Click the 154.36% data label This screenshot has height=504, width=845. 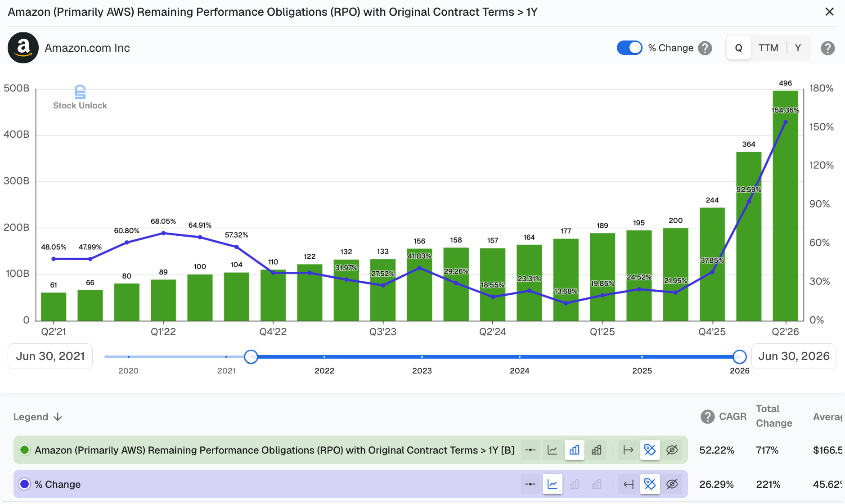pos(785,110)
